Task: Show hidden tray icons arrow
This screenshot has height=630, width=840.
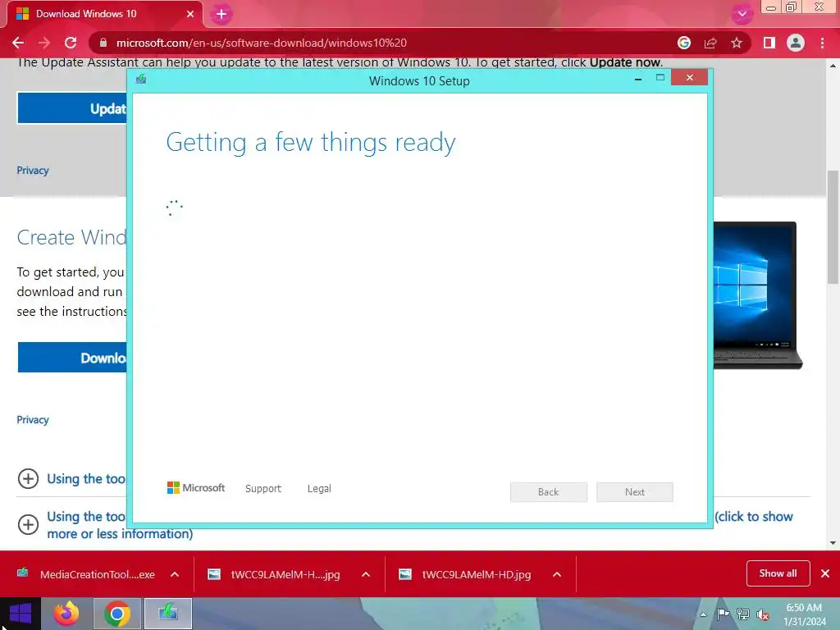Action: tap(703, 614)
